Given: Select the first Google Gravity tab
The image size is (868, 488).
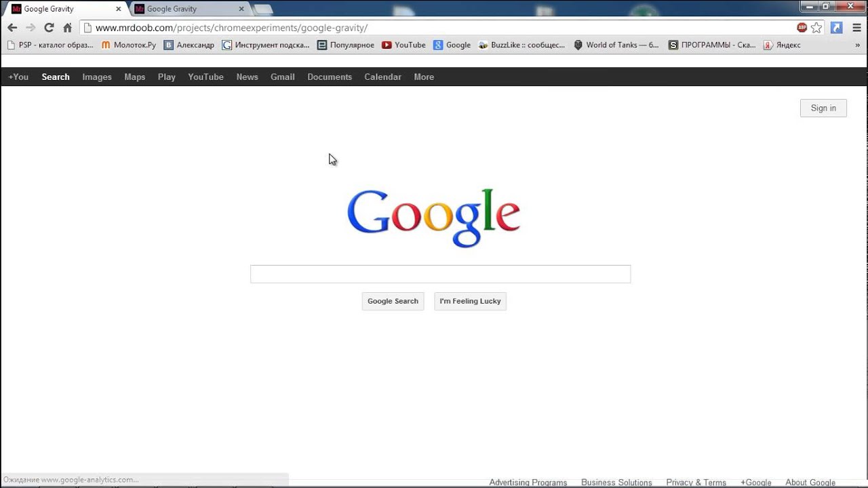Looking at the screenshot, I should tap(66, 9).
